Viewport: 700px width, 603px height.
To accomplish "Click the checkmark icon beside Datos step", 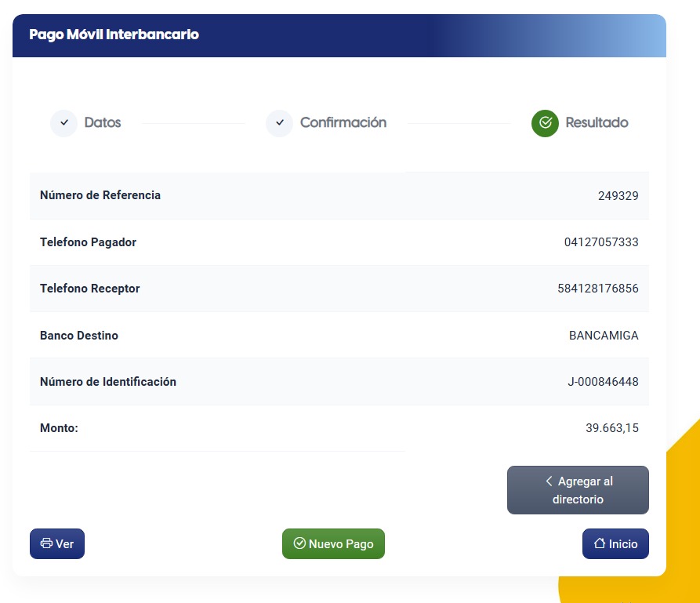I will point(63,123).
